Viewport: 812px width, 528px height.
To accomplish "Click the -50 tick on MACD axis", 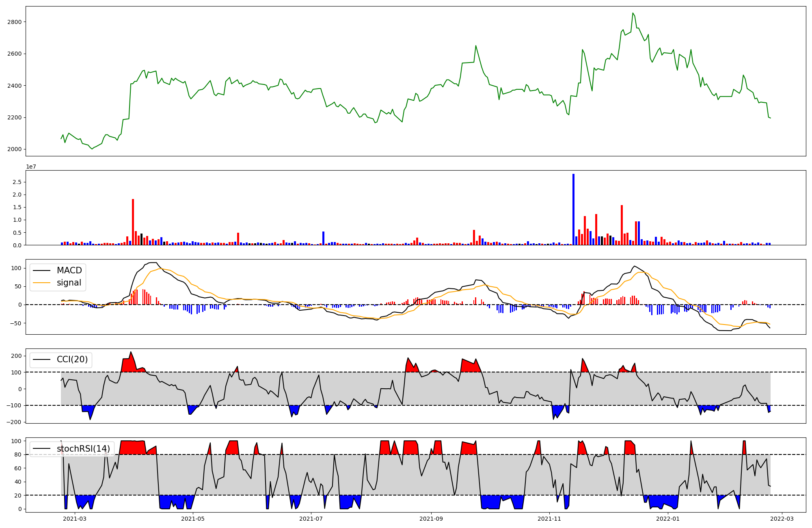I will 16,323.
